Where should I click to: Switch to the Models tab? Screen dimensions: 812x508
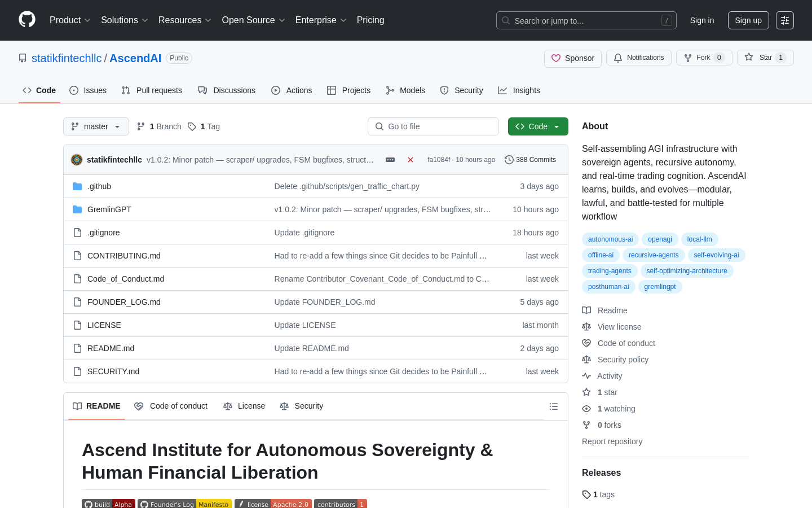click(405, 90)
